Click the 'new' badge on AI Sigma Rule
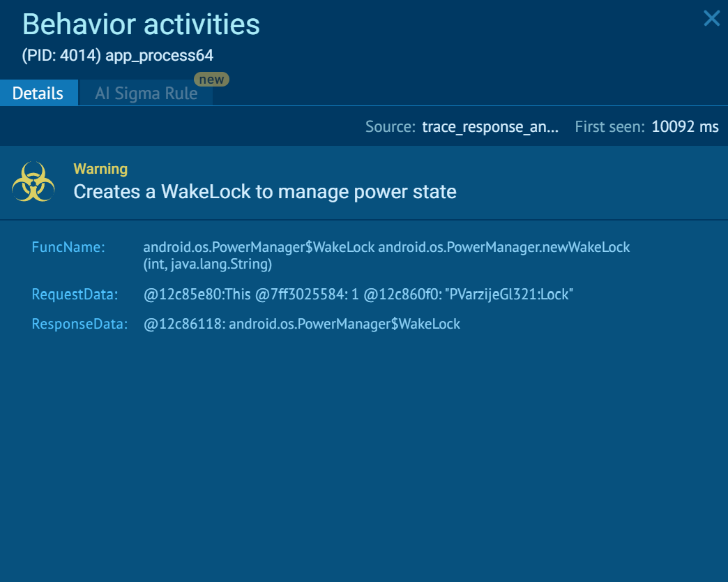 211,79
